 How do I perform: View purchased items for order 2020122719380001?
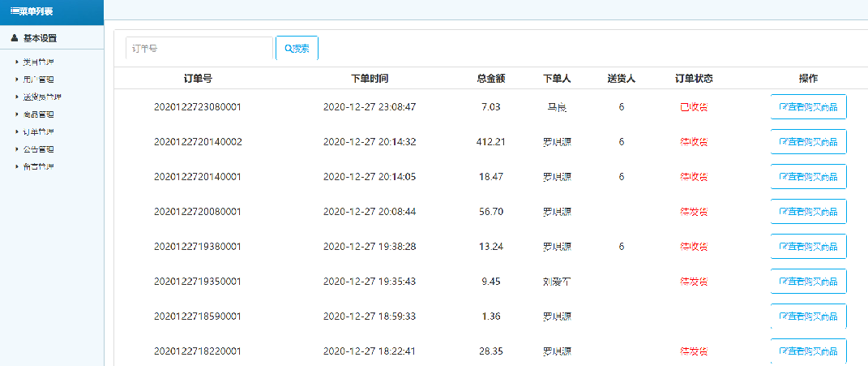pyautogui.click(x=808, y=247)
